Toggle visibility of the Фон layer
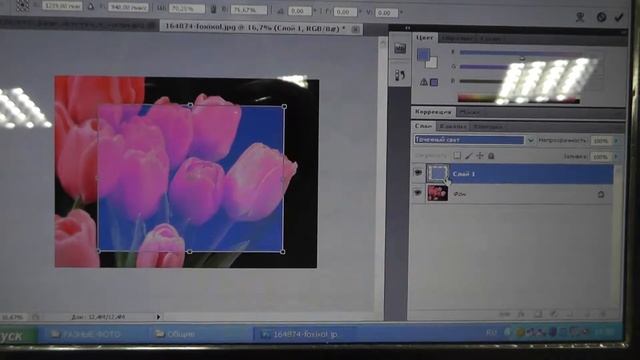 tap(418, 193)
